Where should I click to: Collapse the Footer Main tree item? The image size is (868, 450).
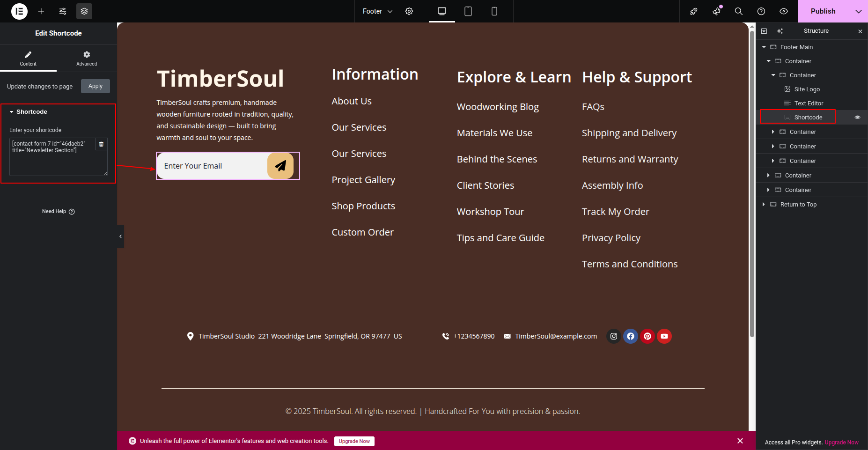(x=764, y=47)
